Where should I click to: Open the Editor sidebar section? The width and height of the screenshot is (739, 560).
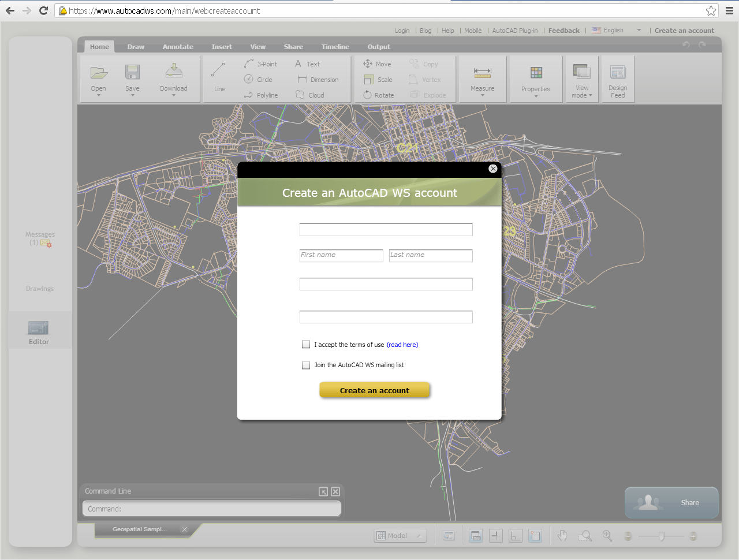[x=39, y=333]
